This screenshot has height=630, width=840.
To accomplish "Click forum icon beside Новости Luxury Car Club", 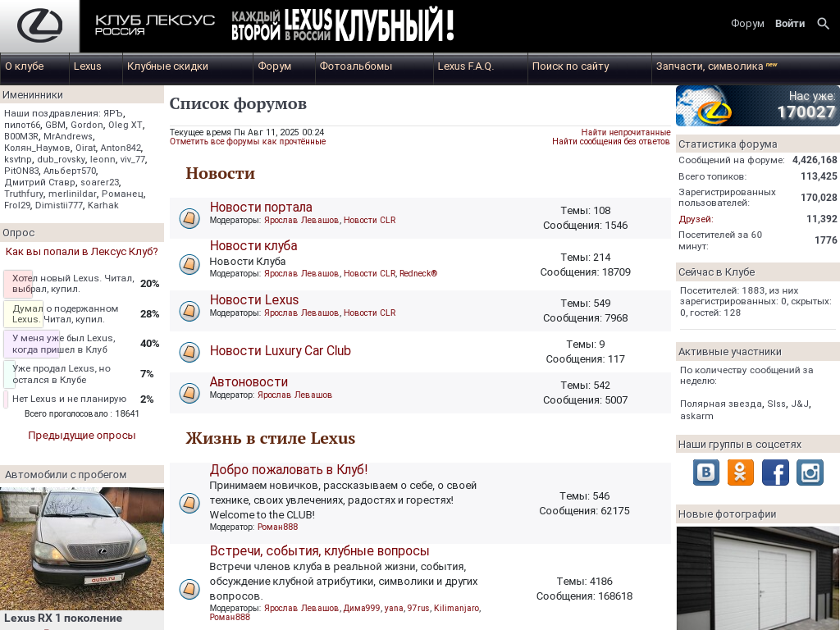I will (x=189, y=353).
